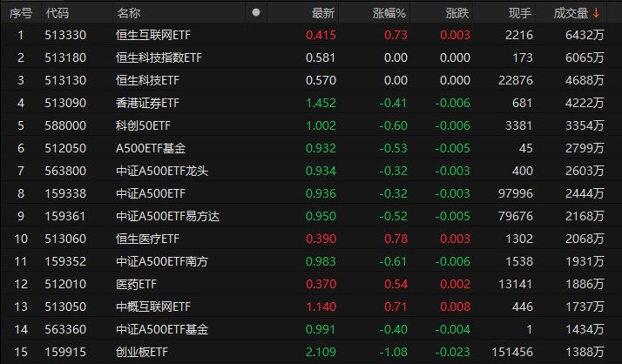Image resolution: width=622 pixels, height=364 pixels.
Task: Sort by 最新 column header
Action: point(323,13)
